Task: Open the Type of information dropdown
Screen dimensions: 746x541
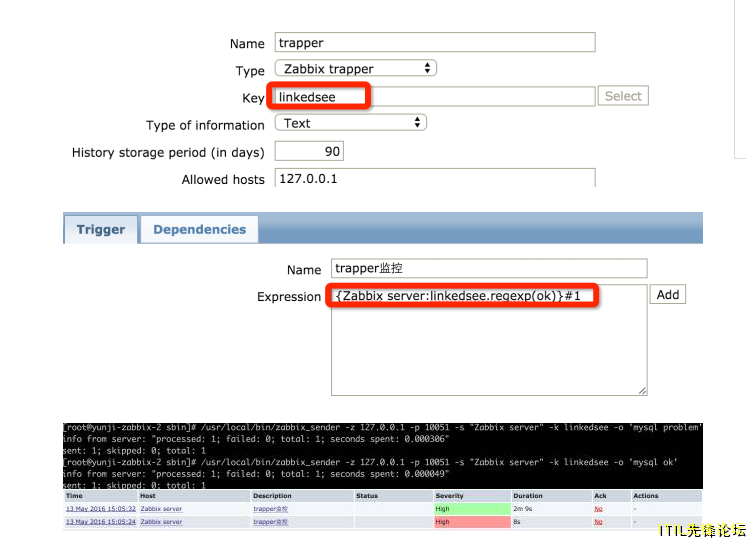Action: pos(351,123)
